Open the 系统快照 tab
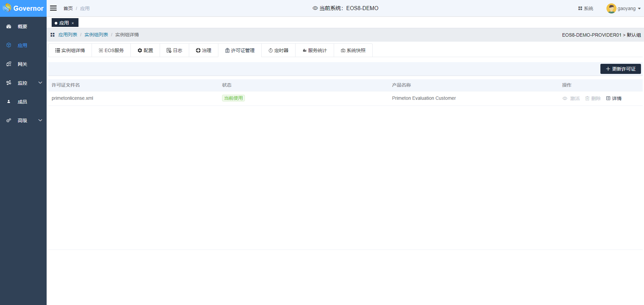 [353, 50]
